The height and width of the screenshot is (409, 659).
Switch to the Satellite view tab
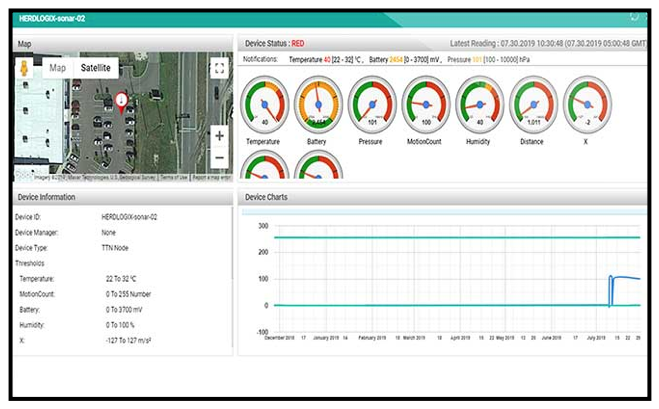[96, 67]
